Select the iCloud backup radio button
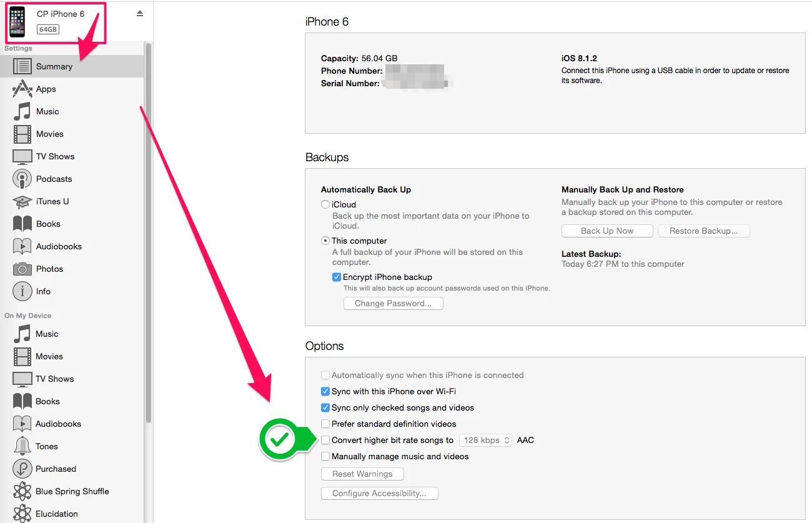The image size is (812, 523). click(325, 204)
